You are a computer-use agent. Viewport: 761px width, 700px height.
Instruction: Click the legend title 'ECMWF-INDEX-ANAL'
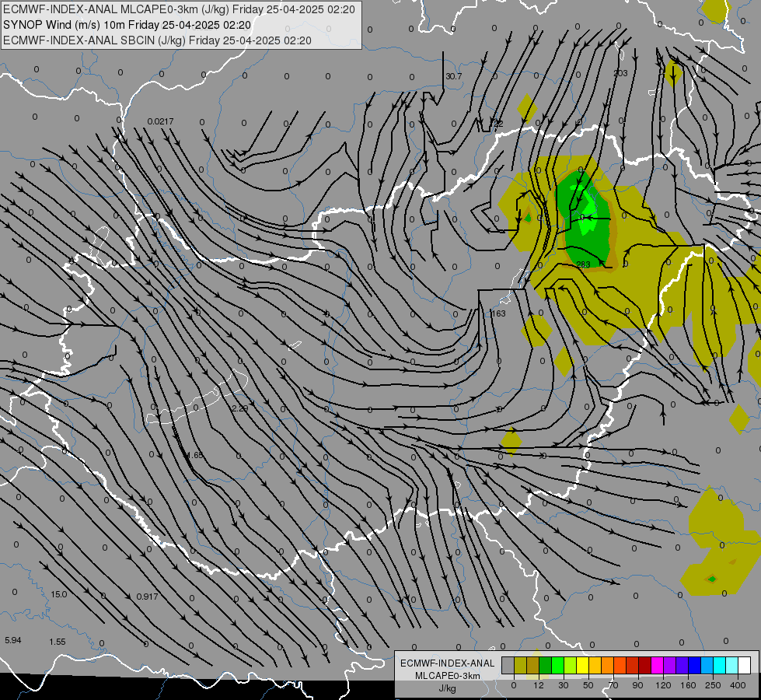(448, 663)
